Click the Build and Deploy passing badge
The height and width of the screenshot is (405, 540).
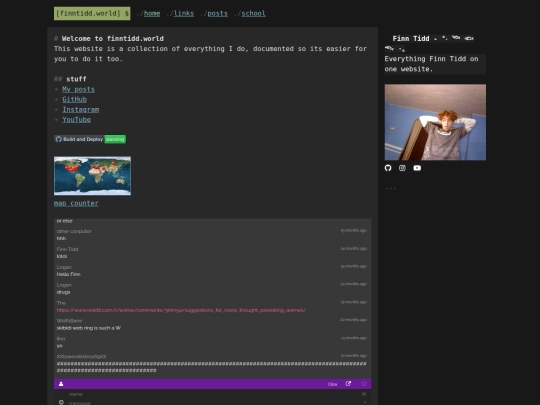[90, 139]
